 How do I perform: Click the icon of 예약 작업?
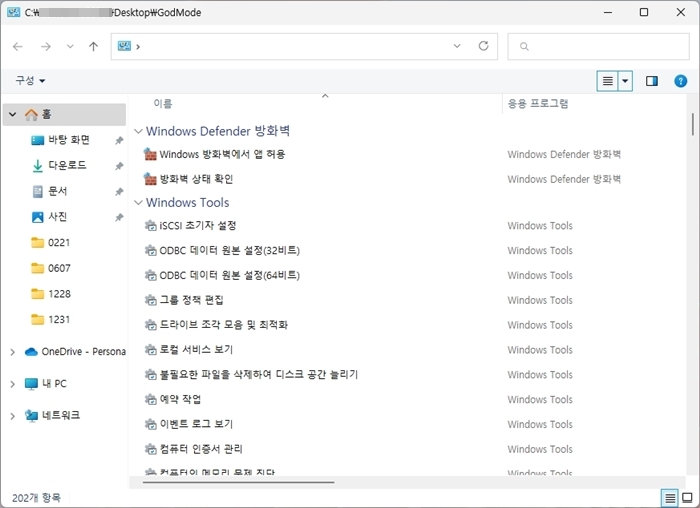tap(150, 399)
